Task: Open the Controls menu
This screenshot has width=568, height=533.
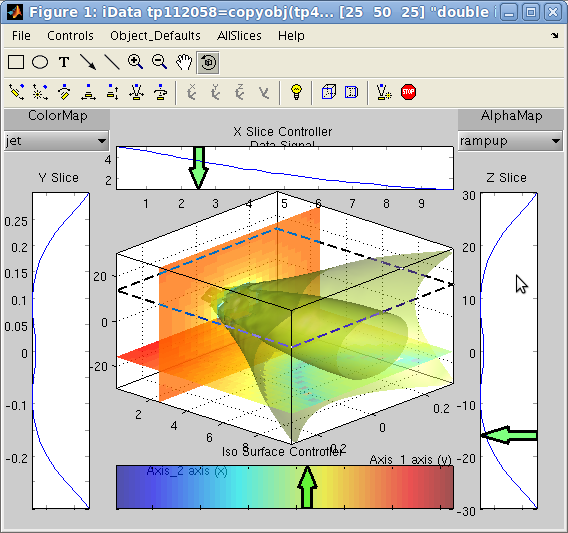Action: coord(70,36)
